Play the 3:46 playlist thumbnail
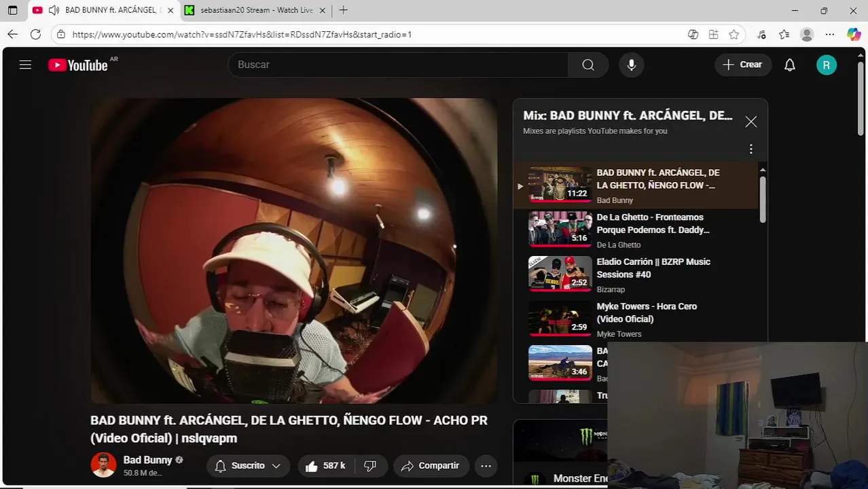 click(560, 363)
